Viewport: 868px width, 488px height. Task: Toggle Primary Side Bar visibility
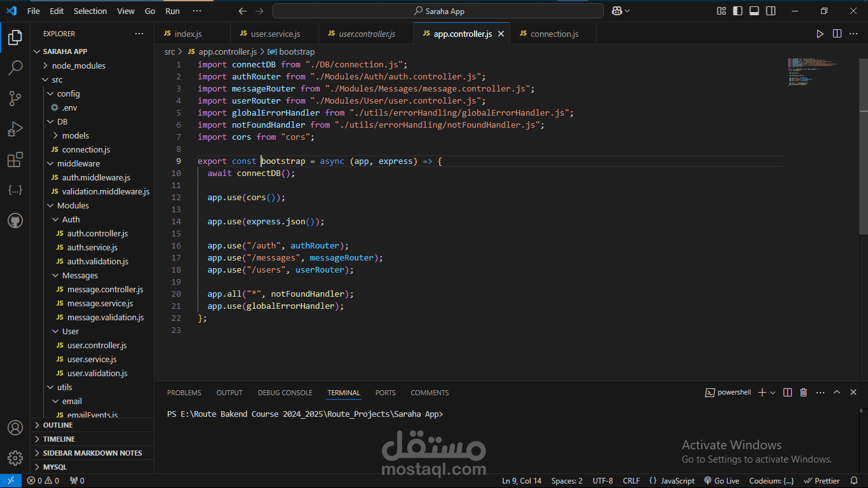coord(738,11)
